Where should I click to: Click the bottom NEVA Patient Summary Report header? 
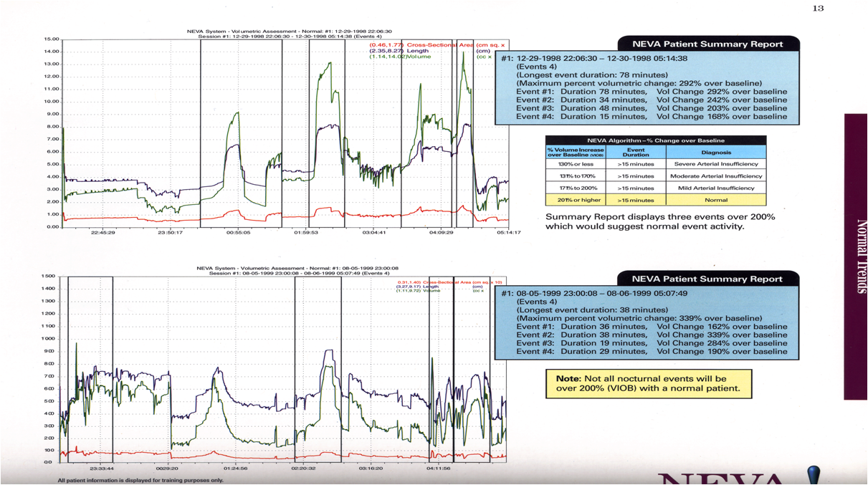click(x=707, y=279)
